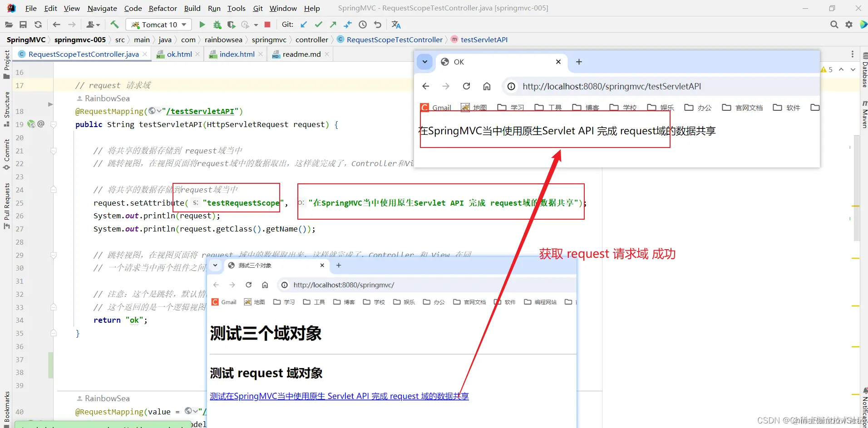Open a new tab beside the 测试三个对象 tab
This screenshot has height=428, width=868.
339,266
